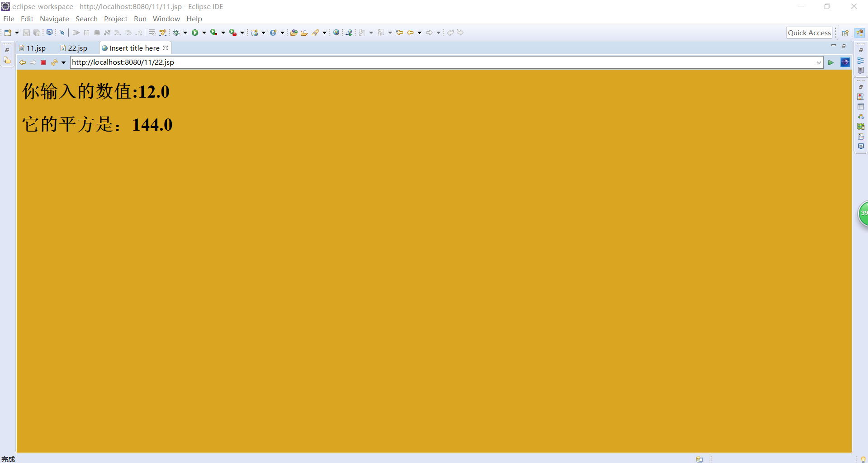
Task: Run the application with the green Run icon
Action: click(x=196, y=32)
